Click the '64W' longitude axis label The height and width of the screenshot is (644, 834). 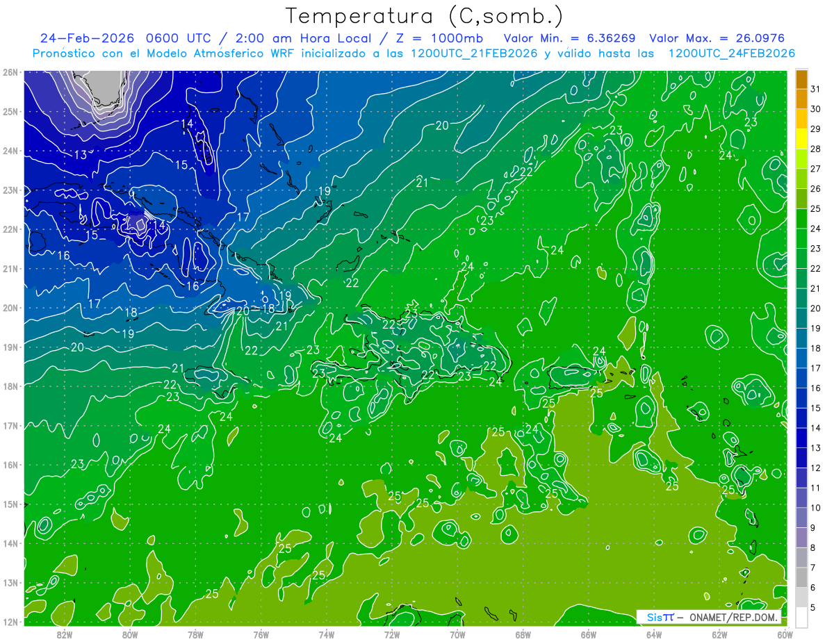[654, 634]
